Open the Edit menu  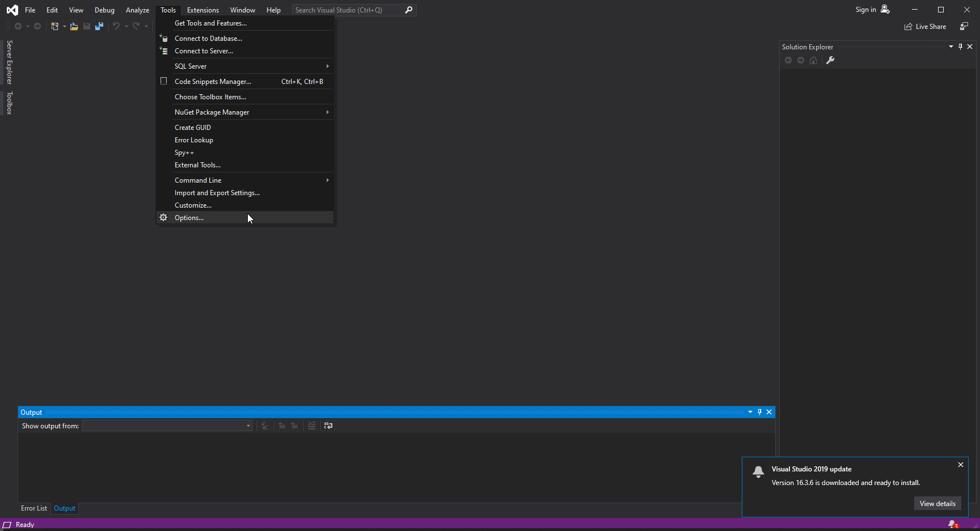pyautogui.click(x=52, y=10)
